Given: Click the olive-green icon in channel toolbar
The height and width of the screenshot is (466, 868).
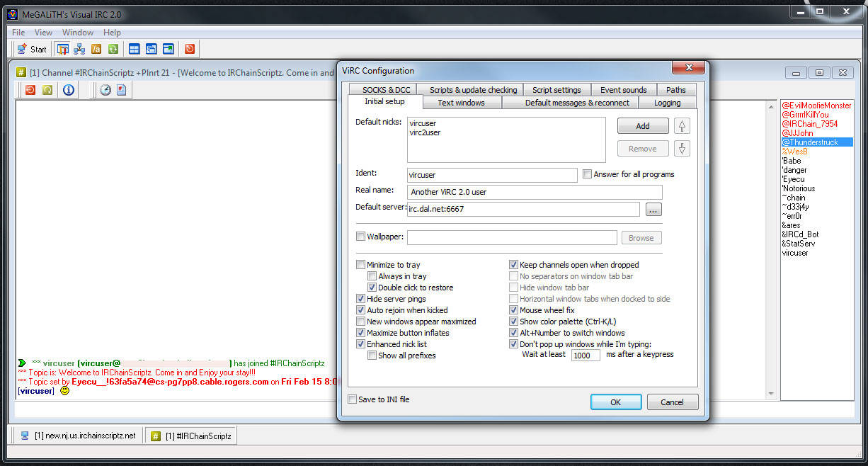Looking at the screenshot, I should tap(47, 90).
